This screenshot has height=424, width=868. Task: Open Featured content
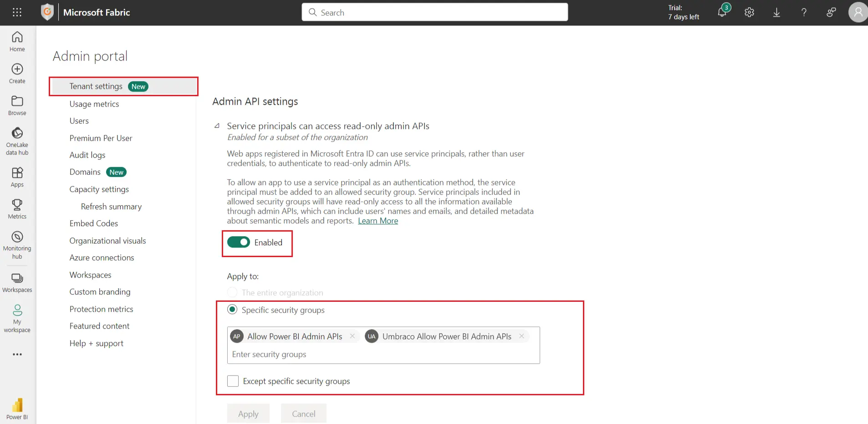pyautogui.click(x=99, y=326)
